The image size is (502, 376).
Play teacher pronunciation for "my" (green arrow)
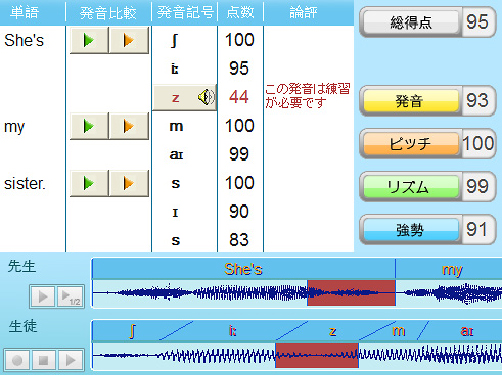89,126
